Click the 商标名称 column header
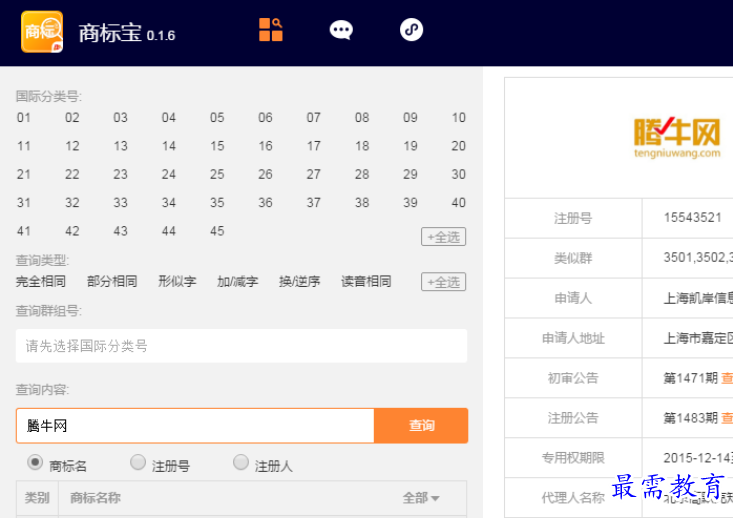The width and height of the screenshot is (733, 518). [95, 498]
